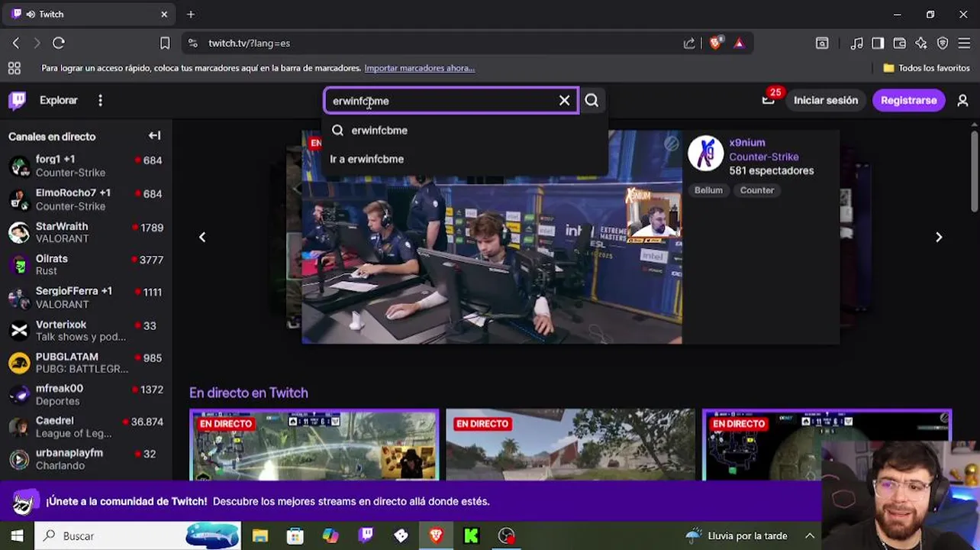Viewport: 980px width, 550px height.
Task: Open File Explorer from taskbar
Action: point(260,535)
